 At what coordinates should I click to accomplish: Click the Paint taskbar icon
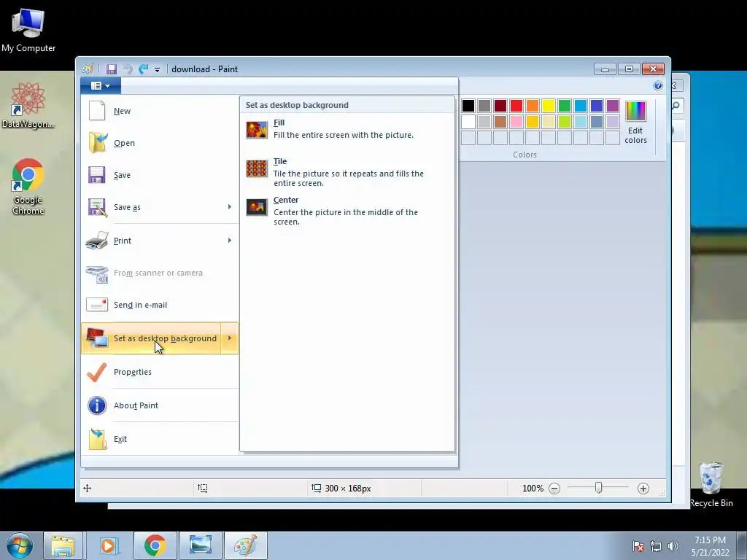(245, 545)
